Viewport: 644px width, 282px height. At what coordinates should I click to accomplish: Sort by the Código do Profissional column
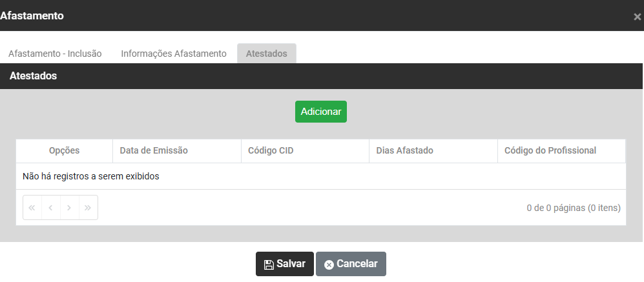(x=550, y=151)
